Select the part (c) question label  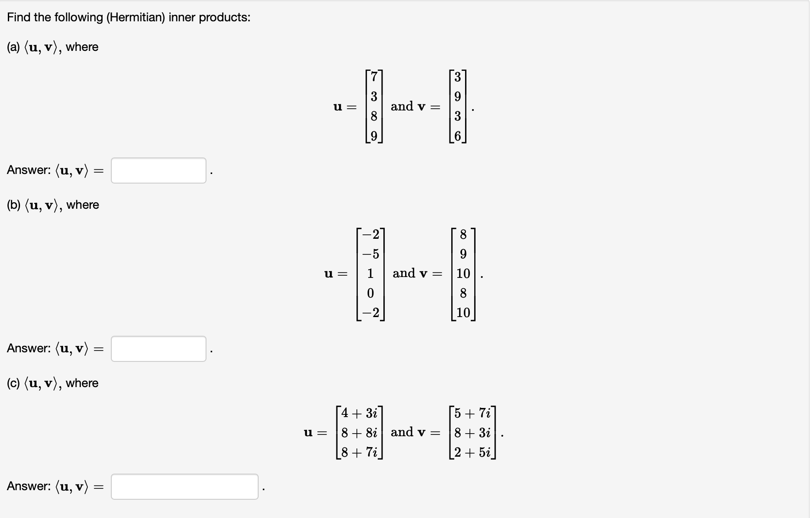[52, 383]
